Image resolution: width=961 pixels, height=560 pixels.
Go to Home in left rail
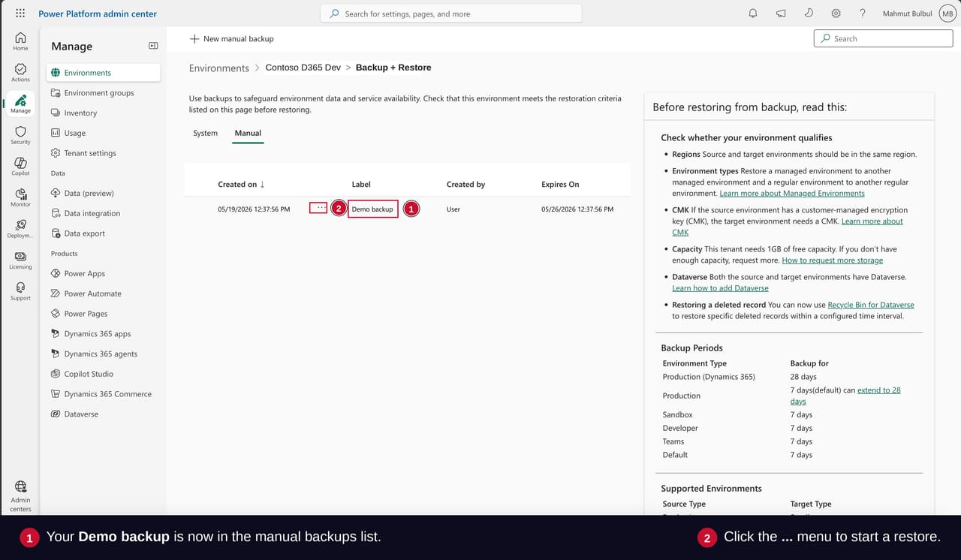(20, 41)
